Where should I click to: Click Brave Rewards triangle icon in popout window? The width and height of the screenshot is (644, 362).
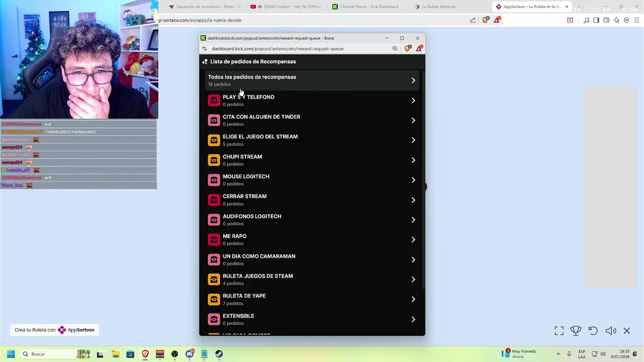(x=419, y=48)
